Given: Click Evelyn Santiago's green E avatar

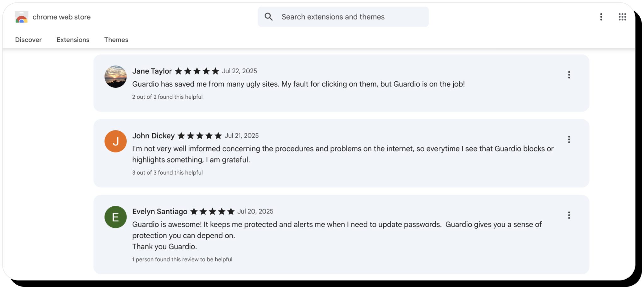Looking at the screenshot, I should 115,217.
